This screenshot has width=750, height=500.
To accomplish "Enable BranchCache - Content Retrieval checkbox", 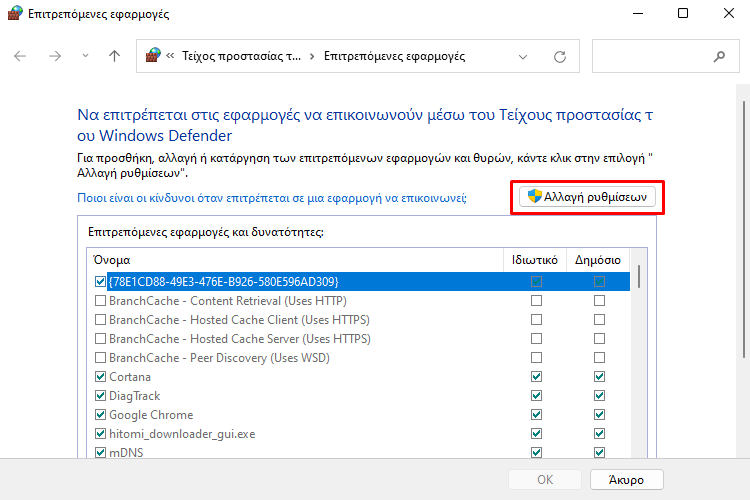I will click(100, 300).
